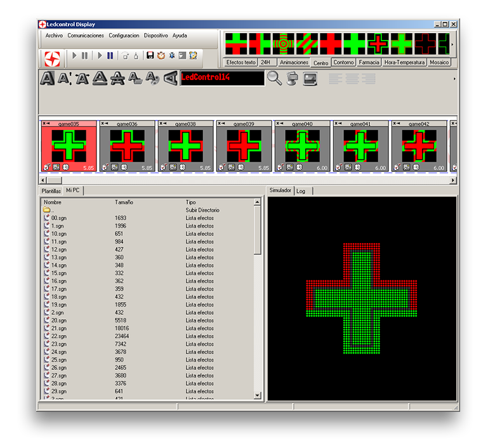
Task: Select the game036 effect card
Action: point(128,146)
